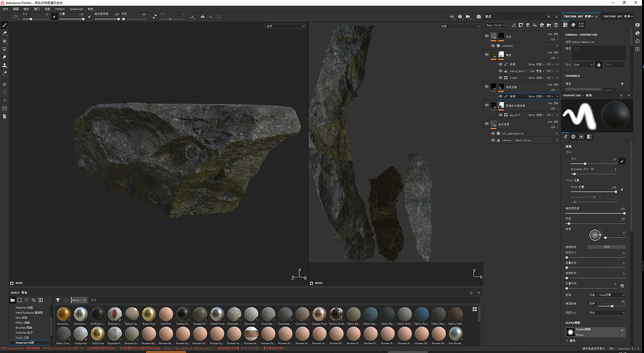Pick the Clone stamp tool
Screen dimensions: 644x353
click(x=5, y=65)
